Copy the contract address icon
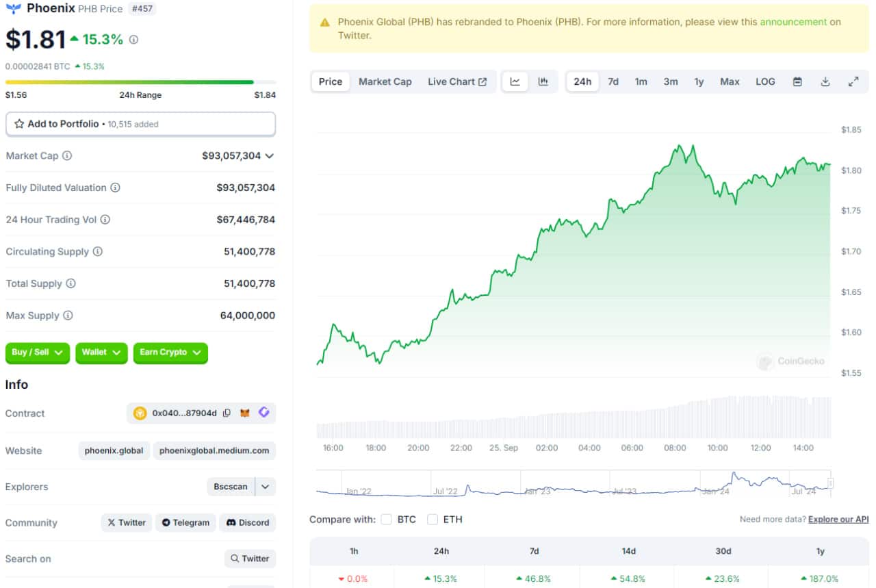The width and height of the screenshot is (876, 588). [227, 413]
